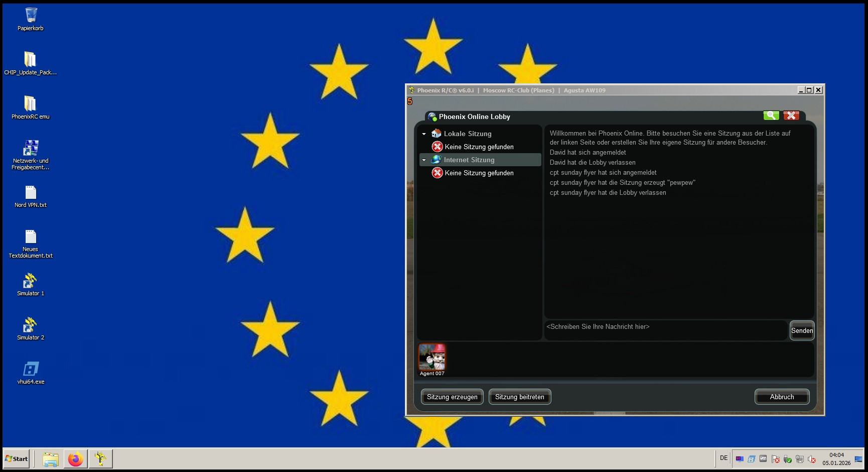Open the session search with the green magnifier icon
868x472 pixels.
[x=771, y=115]
